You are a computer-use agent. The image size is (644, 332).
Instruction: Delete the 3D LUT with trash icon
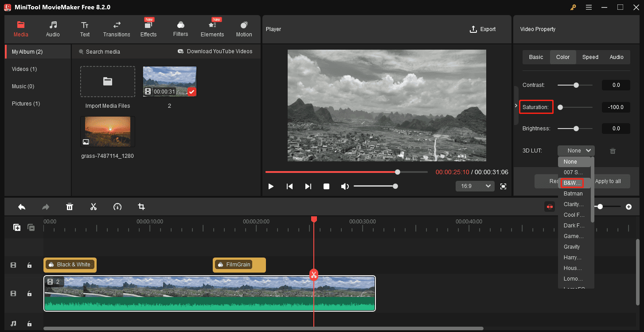[x=613, y=151]
